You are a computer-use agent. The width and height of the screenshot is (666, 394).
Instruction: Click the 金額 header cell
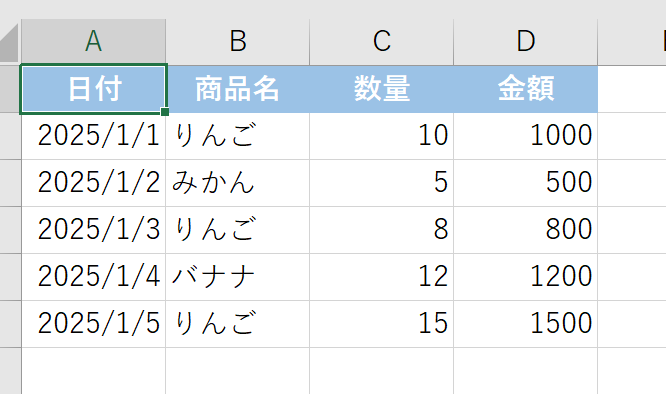tap(526, 89)
